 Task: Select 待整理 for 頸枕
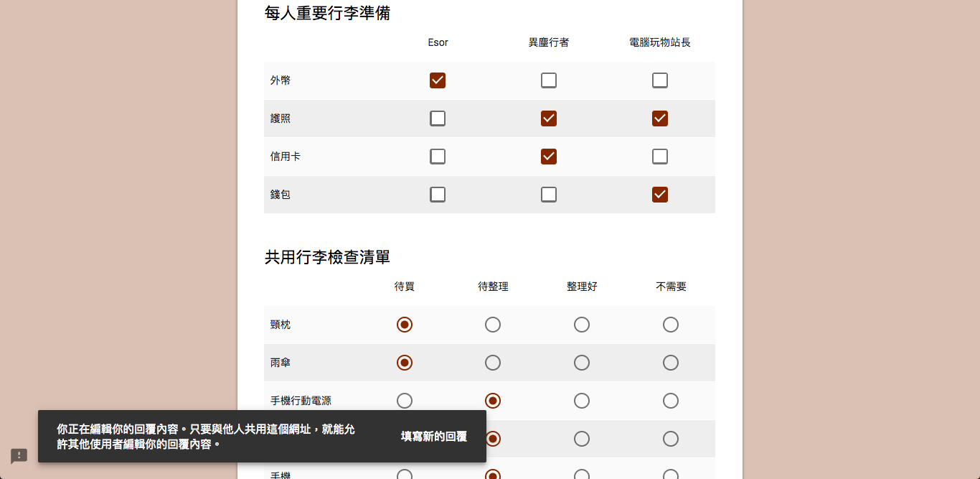point(493,325)
